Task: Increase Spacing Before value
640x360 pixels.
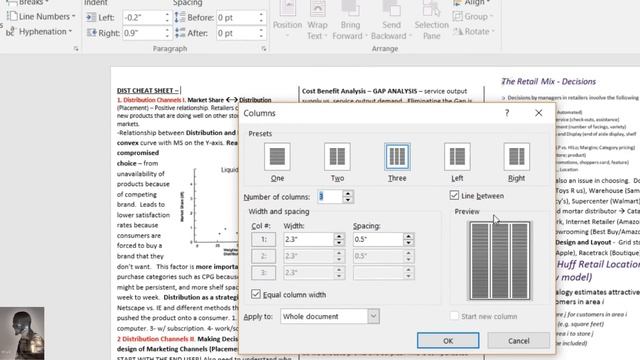Action: coord(261,14)
